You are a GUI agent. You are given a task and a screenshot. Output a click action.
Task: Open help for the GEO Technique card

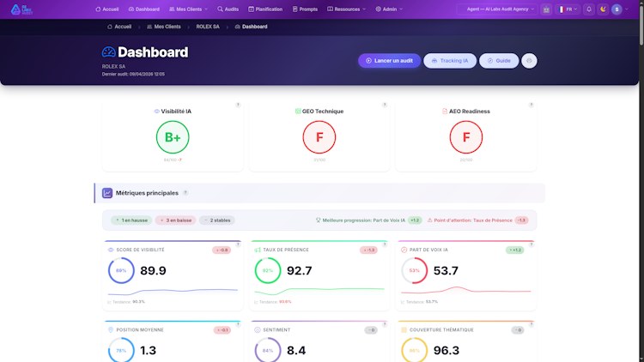pos(385,105)
